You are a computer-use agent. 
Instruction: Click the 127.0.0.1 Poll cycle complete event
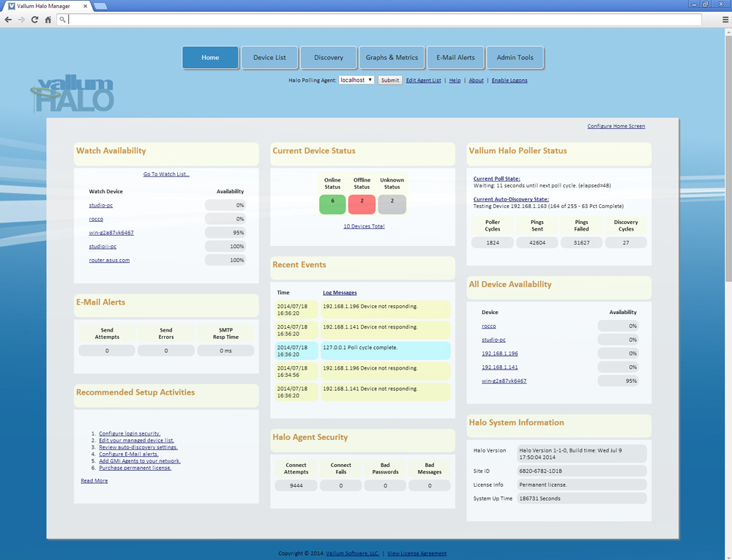click(386, 351)
